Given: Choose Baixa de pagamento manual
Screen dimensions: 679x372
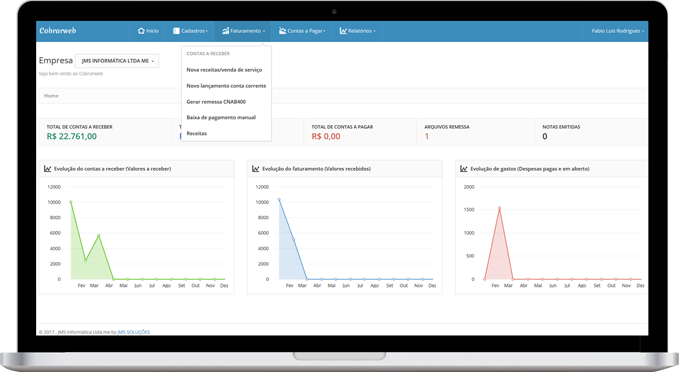Looking at the screenshot, I should [x=221, y=117].
